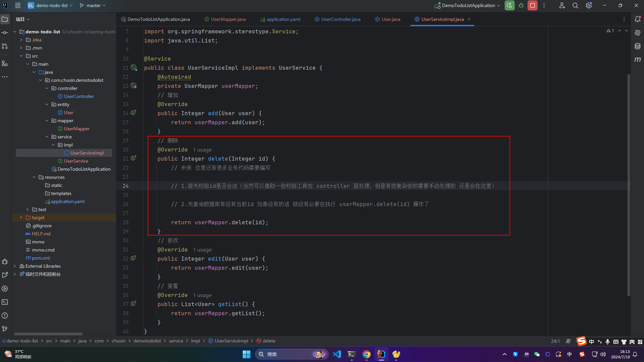Open the Problems tool window
644x362 pixels.
click(x=5, y=316)
